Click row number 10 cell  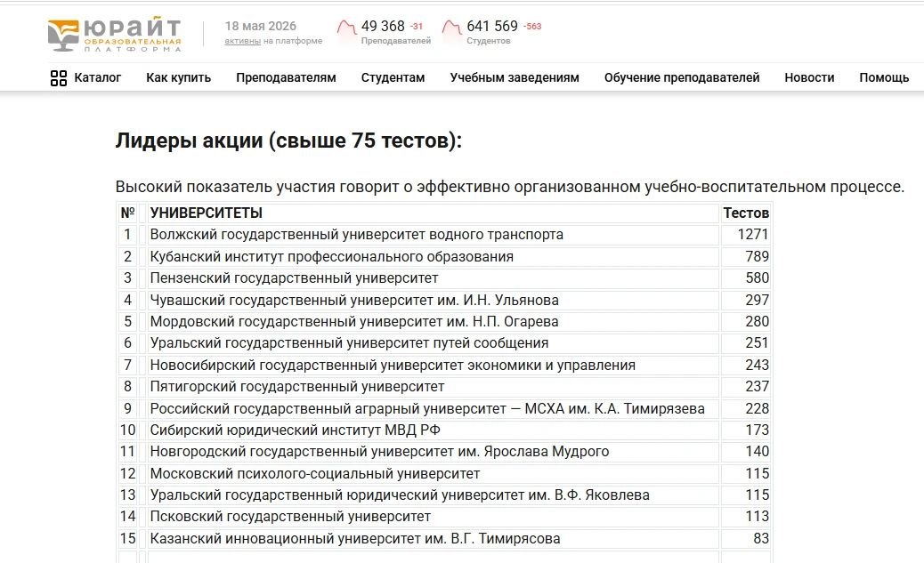(x=128, y=430)
